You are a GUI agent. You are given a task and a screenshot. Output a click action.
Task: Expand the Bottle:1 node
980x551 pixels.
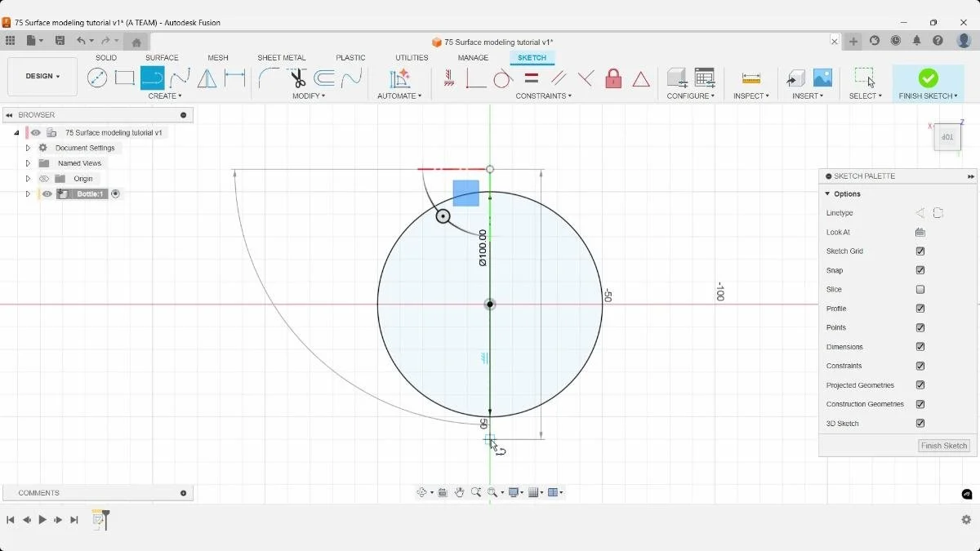[28, 194]
